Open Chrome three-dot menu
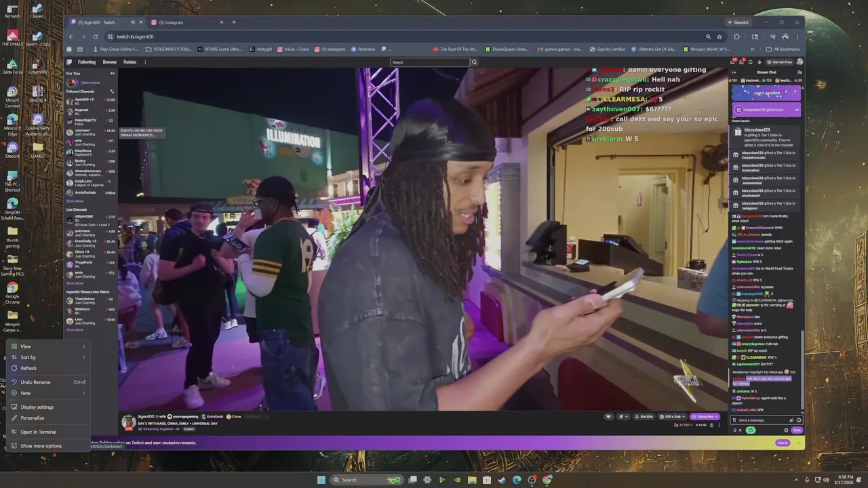Image resolution: width=868 pixels, height=488 pixels. pos(797,37)
